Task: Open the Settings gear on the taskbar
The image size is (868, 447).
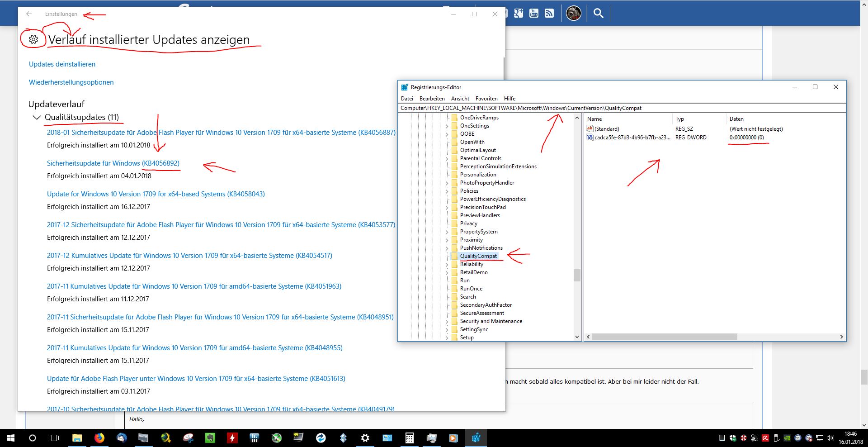Action: 365,438
